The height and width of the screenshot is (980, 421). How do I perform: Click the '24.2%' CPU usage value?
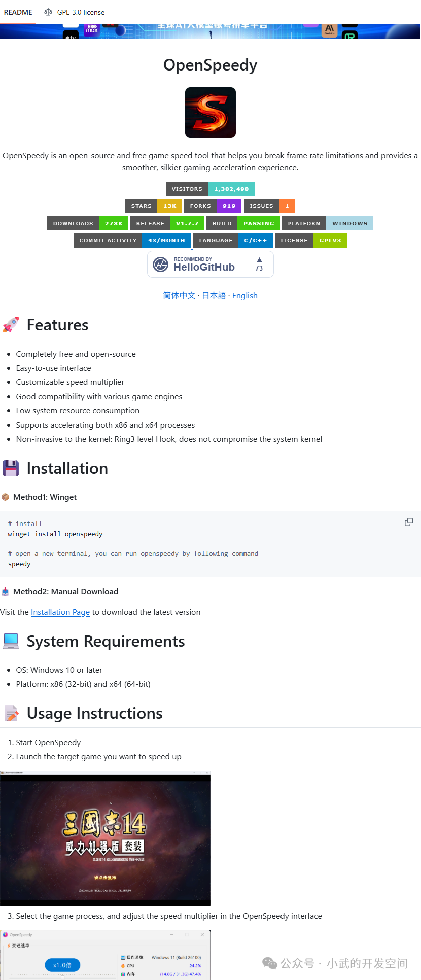click(x=195, y=966)
